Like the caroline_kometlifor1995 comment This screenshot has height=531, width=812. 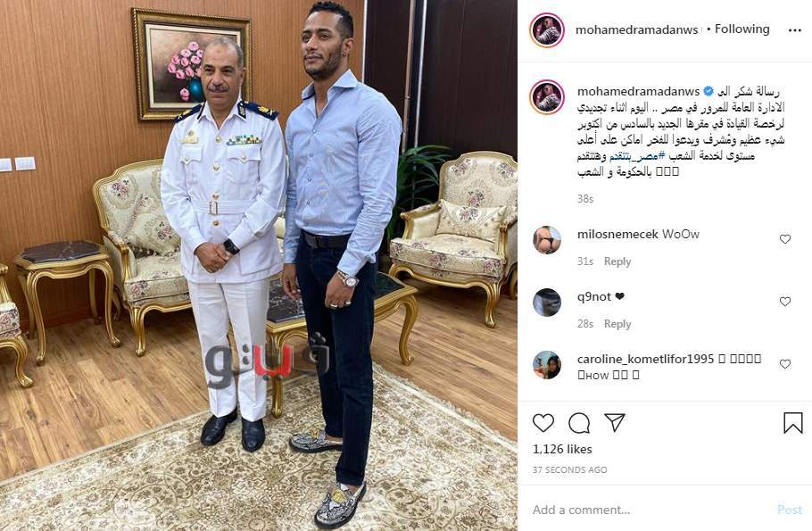tap(785, 364)
